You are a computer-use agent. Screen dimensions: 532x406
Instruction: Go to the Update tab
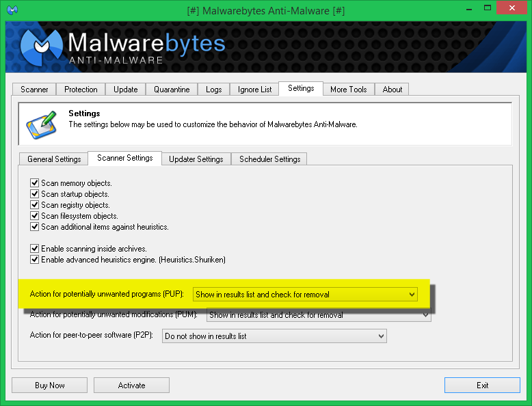(x=126, y=90)
